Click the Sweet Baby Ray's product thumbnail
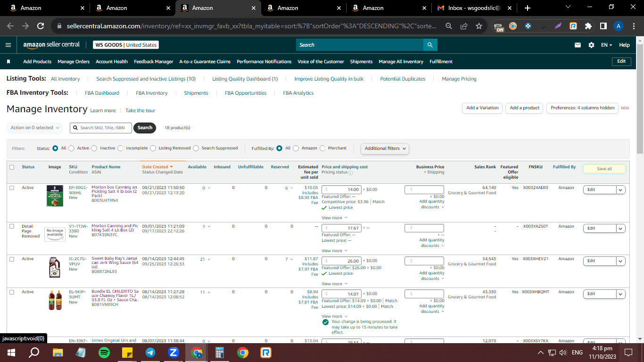 pyautogui.click(x=55, y=267)
